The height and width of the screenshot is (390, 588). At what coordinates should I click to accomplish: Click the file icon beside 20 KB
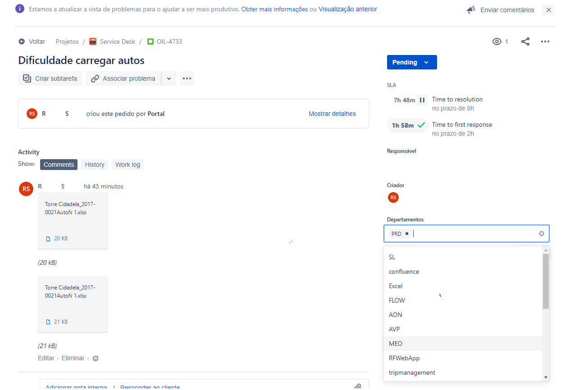(48, 239)
